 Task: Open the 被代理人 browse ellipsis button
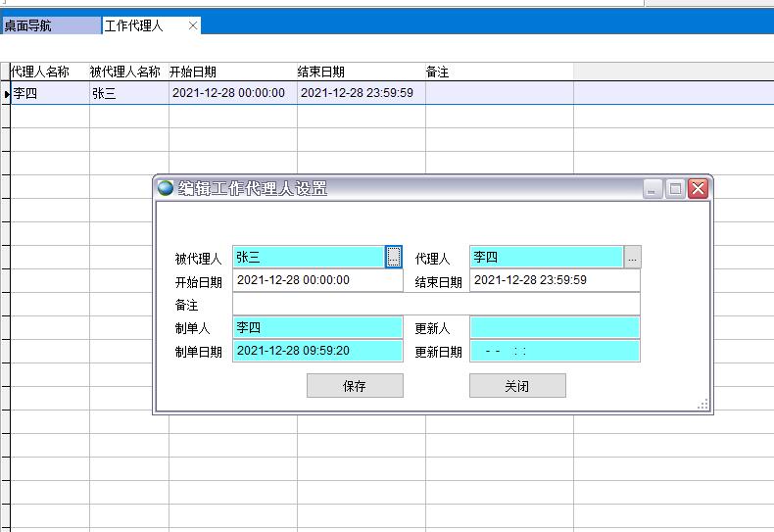(394, 257)
